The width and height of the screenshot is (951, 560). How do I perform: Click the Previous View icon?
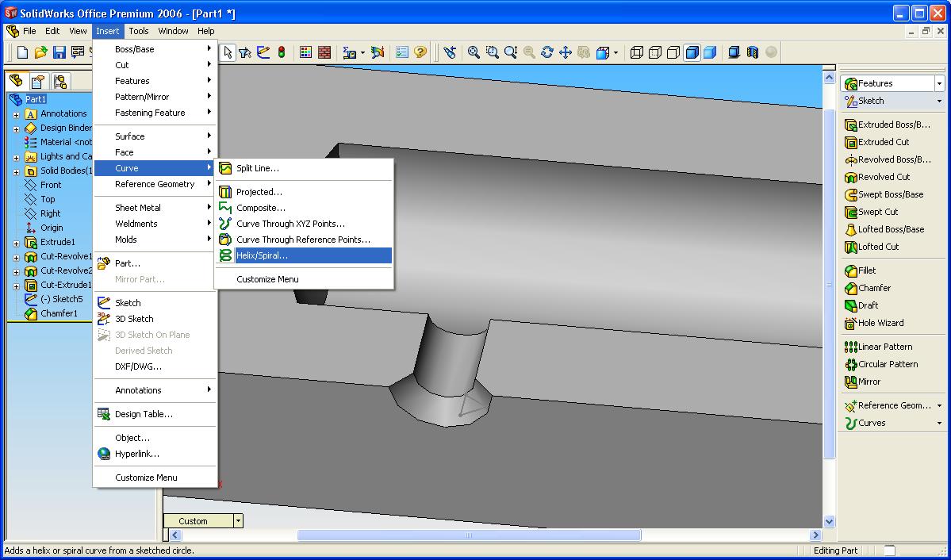pos(450,53)
